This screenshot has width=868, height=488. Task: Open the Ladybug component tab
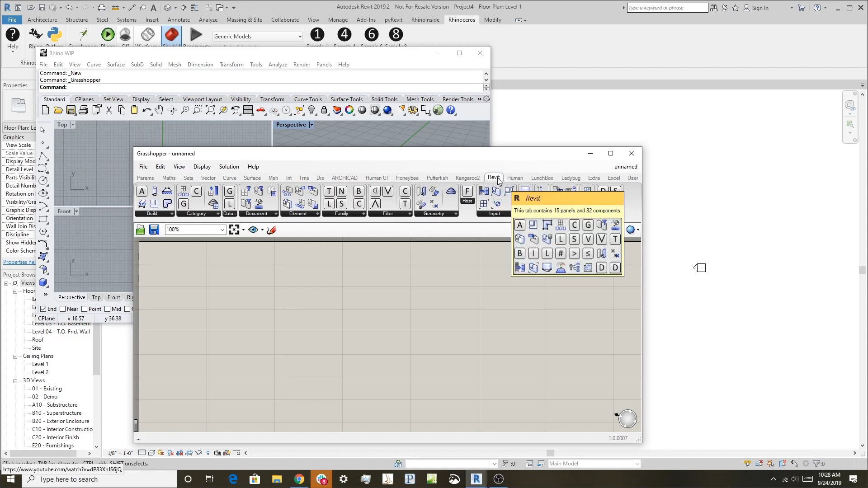point(571,178)
